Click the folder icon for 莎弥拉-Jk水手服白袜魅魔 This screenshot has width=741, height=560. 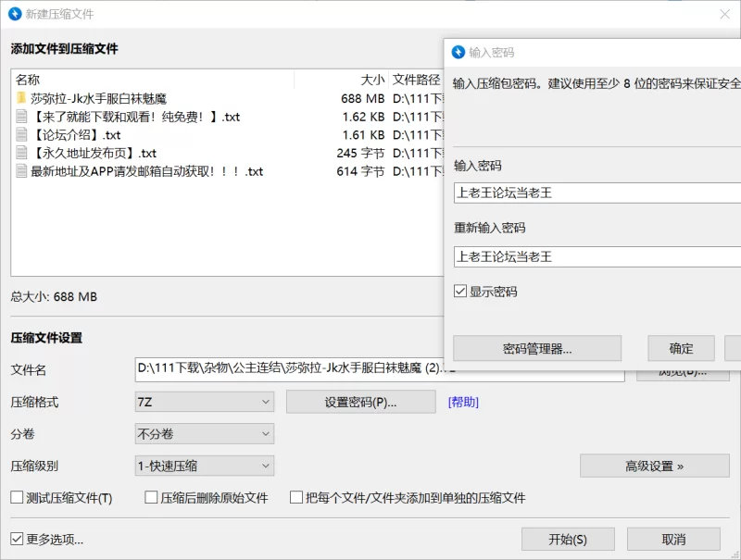pos(21,98)
